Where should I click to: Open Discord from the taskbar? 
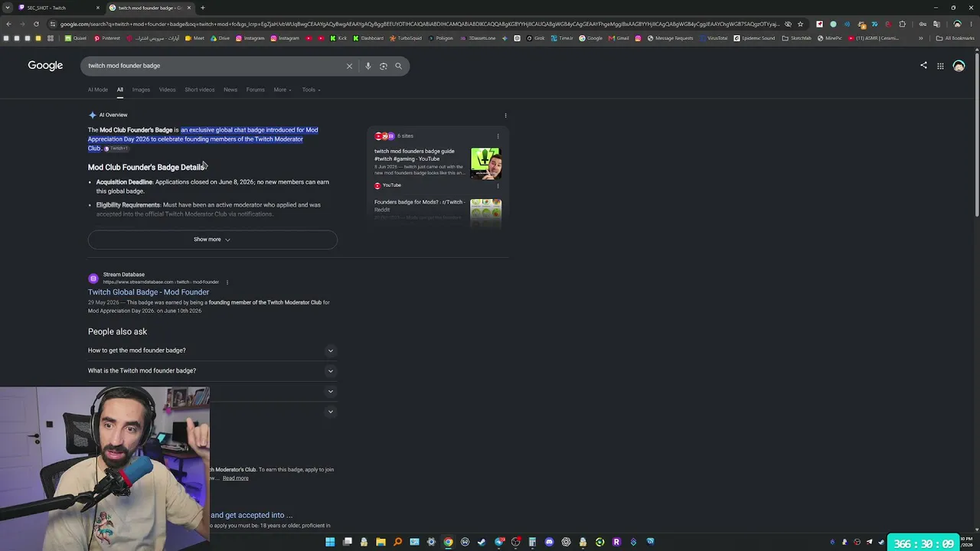tap(549, 542)
